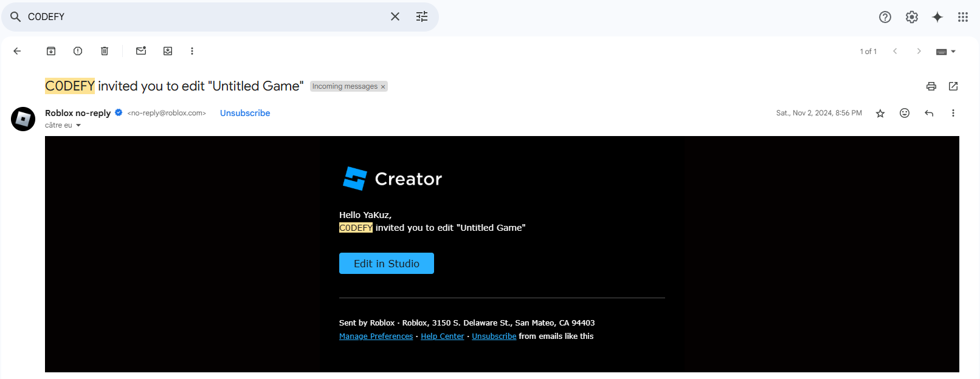Click the email subject title text

174,86
